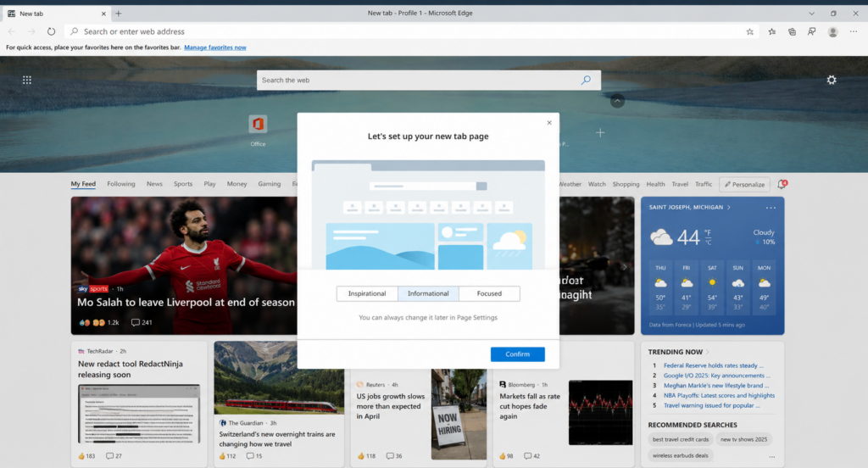The image size is (868, 468).
Task: Open the user profile avatar icon
Action: [x=832, y=31]
